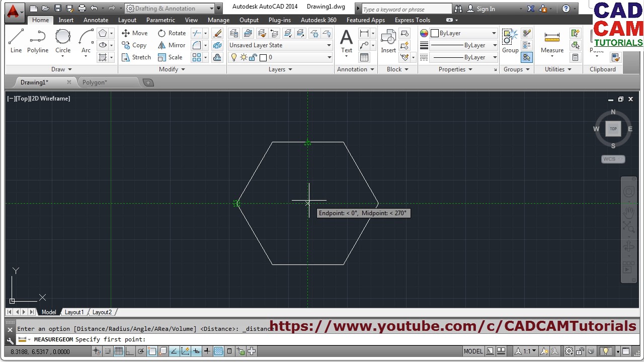Open the object color ByLayer swatch dropdown
Screen dimensions: 644x362
[464, 33]
